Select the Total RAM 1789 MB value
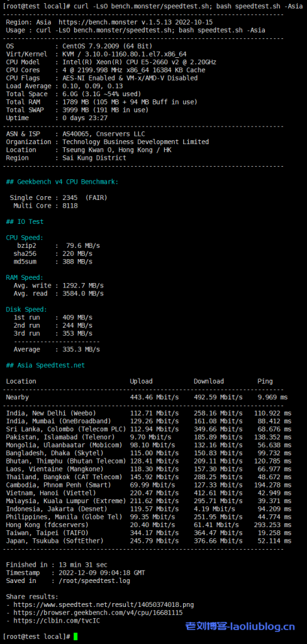Viewport: 307px width, 644px height. [x=130, y=102]
